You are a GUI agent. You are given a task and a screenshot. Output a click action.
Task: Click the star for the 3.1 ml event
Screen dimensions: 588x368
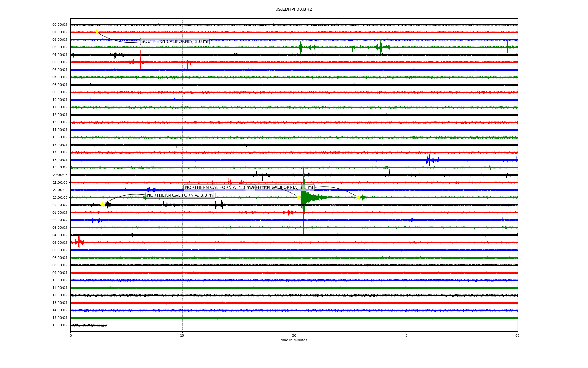click(x=358, y=197)
